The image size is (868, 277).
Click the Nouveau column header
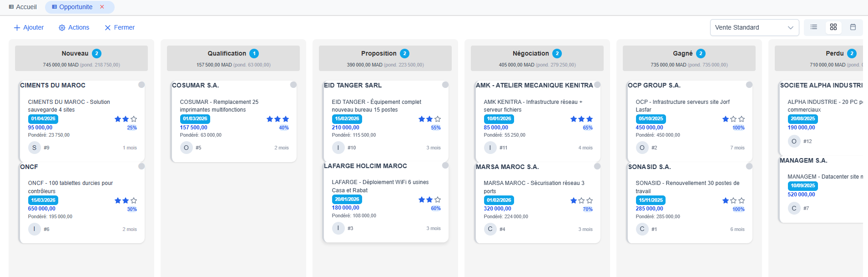coord(81,58)
